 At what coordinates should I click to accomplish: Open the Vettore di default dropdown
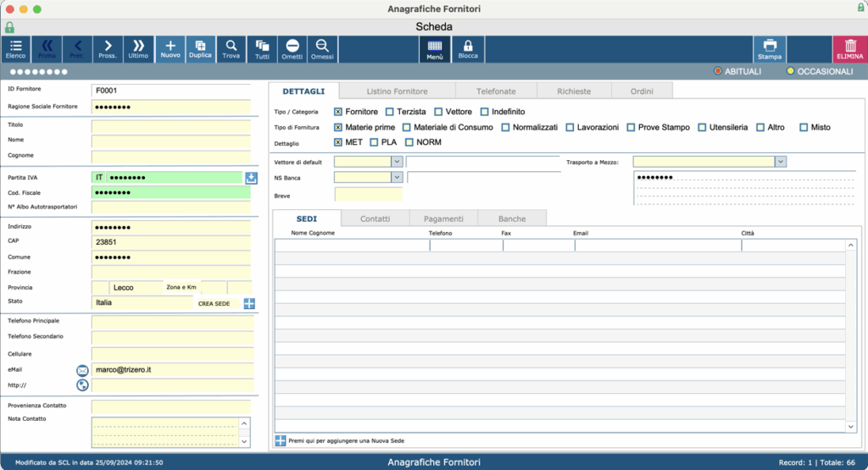397,162
